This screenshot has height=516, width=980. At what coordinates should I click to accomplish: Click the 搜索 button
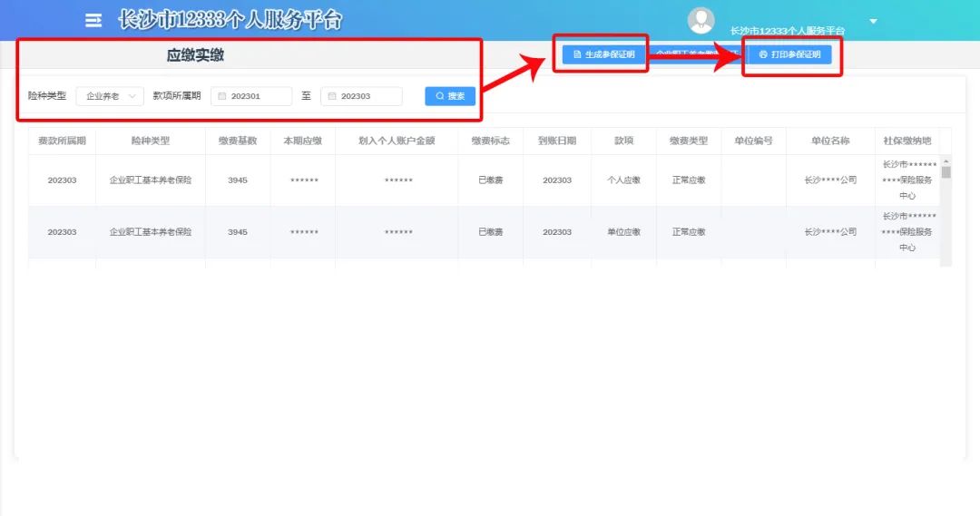point(450,96)
